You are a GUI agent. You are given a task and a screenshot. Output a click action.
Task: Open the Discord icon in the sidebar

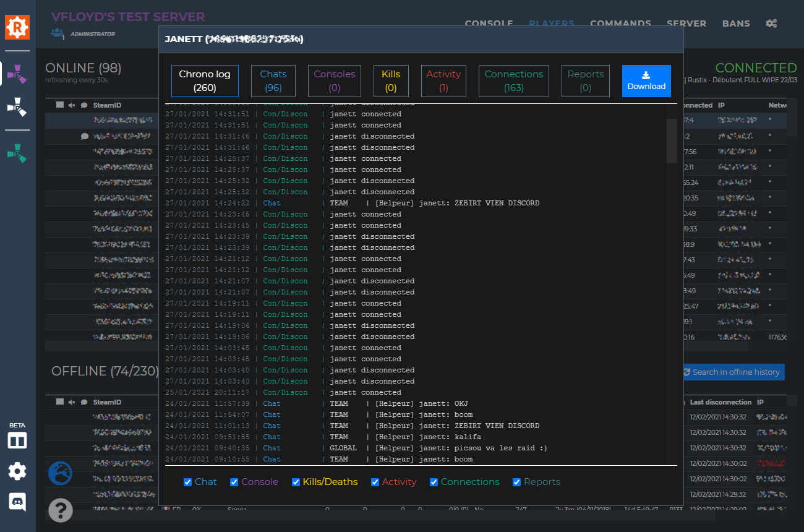point(17,502)
